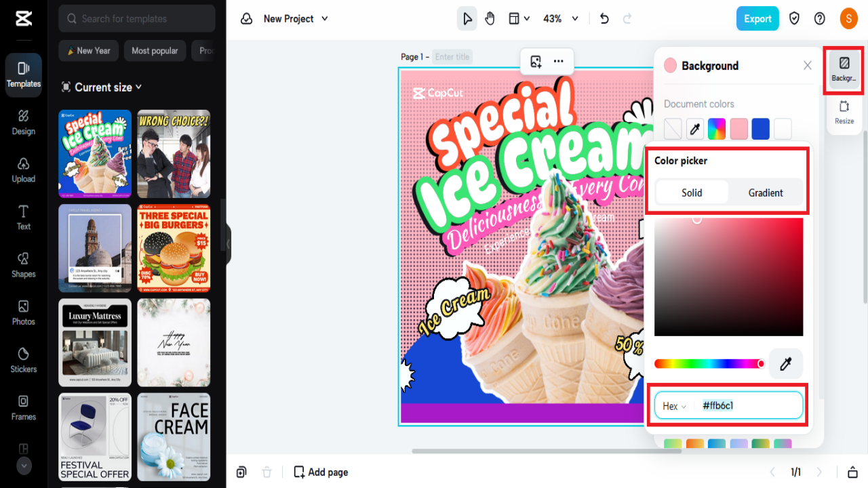868x488 pixels.
Task: Delete page with the trash icon
Action: 267,472
